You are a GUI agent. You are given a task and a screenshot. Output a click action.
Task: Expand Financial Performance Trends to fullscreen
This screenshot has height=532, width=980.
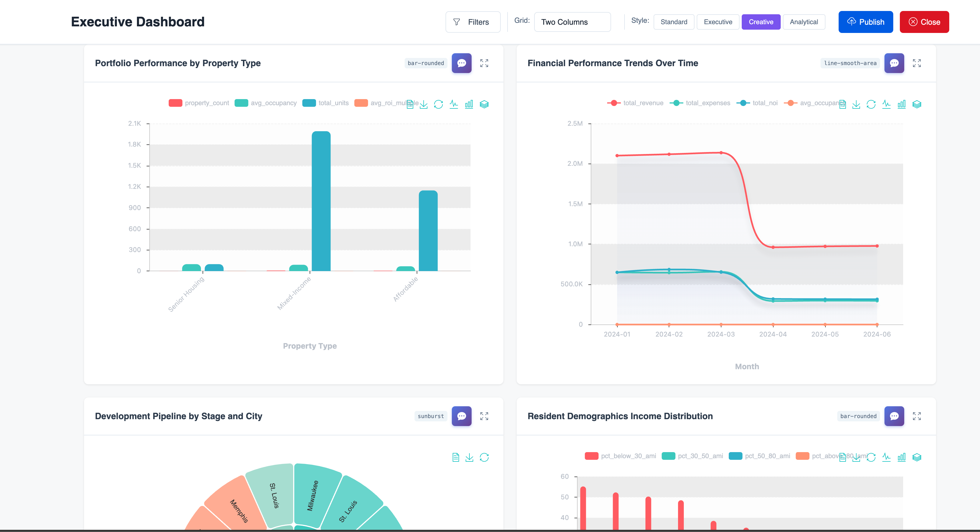pos(917,63)
